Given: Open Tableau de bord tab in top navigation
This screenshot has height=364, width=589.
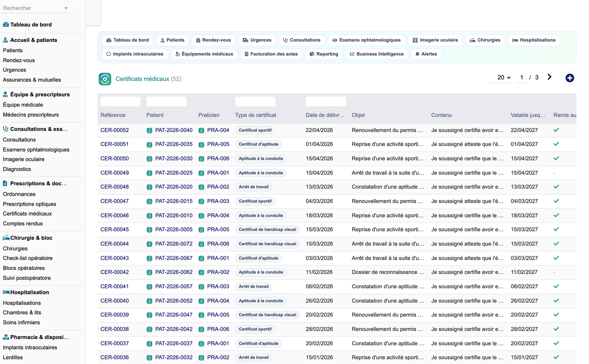Looking at the screenshot, I should (128, 40).
